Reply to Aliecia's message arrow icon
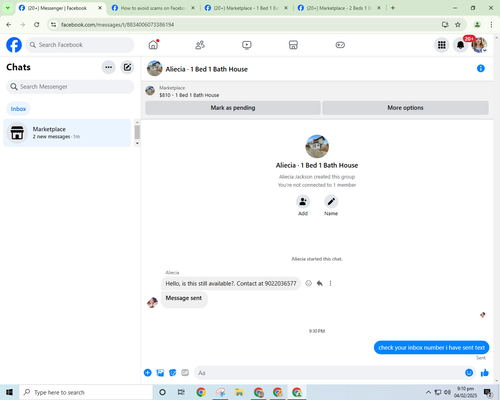Screen dimensions: 500x400 (x=320, y=283)
